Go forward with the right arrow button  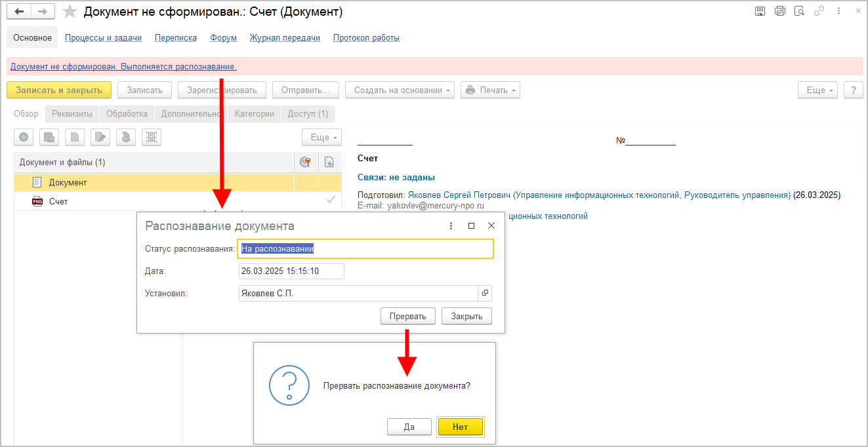click(43, 12)
